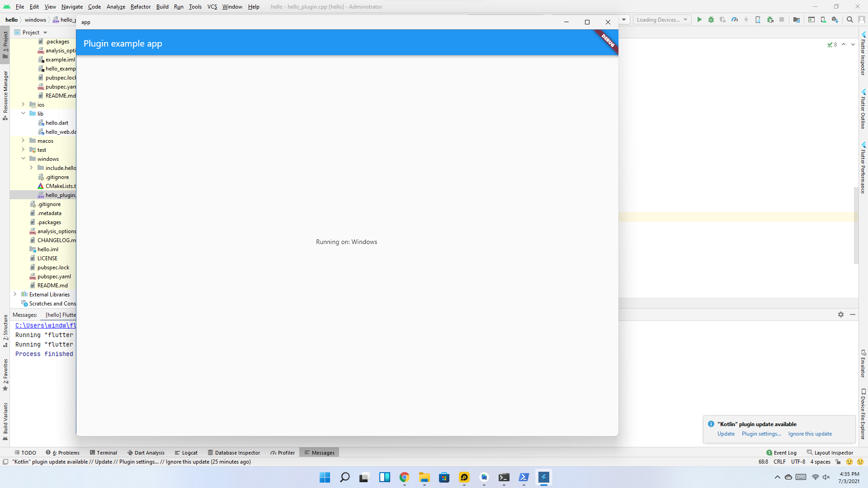Stop the running application
This screenshot has height=488, width=868.
pos(782,19)
